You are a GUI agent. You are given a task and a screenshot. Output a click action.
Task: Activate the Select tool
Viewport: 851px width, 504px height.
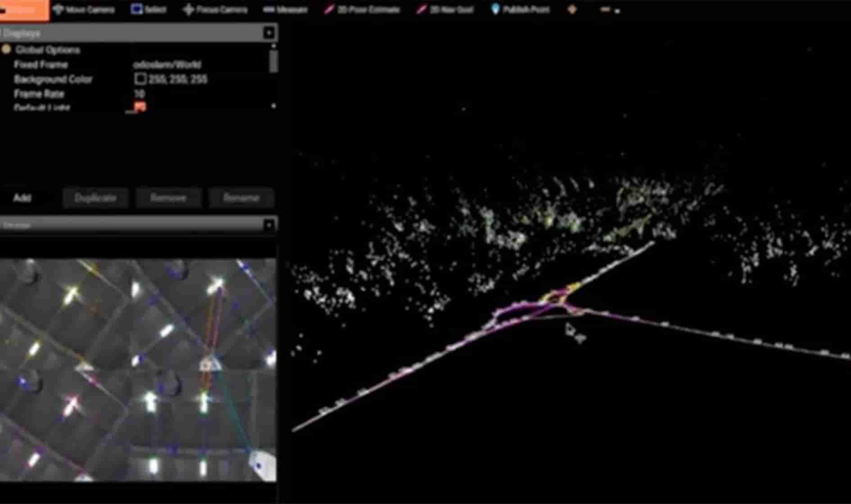149,9
